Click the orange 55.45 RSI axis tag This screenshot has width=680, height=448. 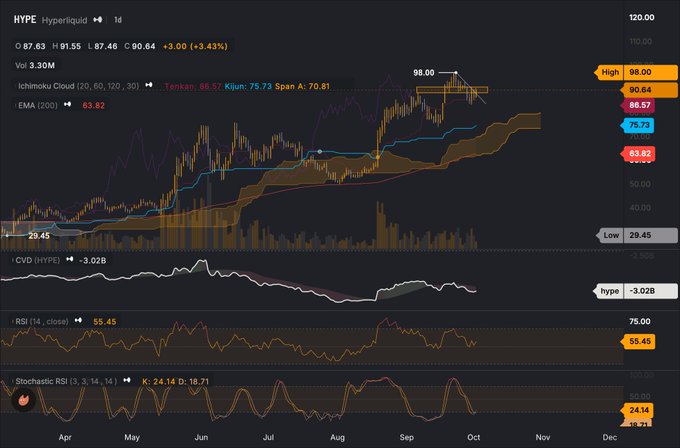click(637, 341)
